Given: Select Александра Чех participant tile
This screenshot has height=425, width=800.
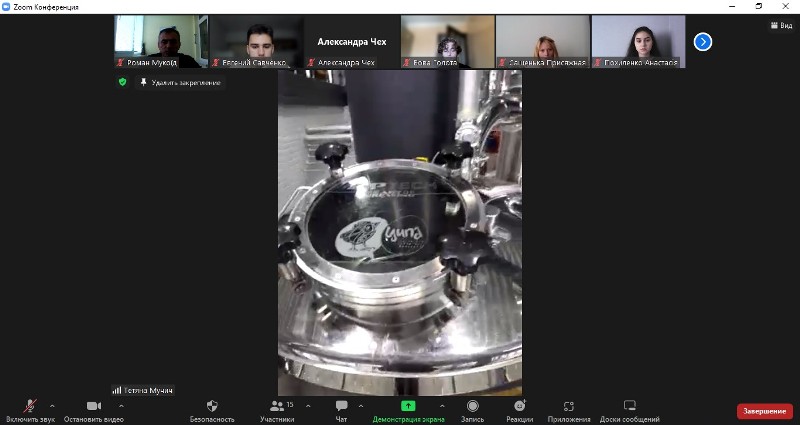Looking at the screenshot, I should tap(352, 41).
